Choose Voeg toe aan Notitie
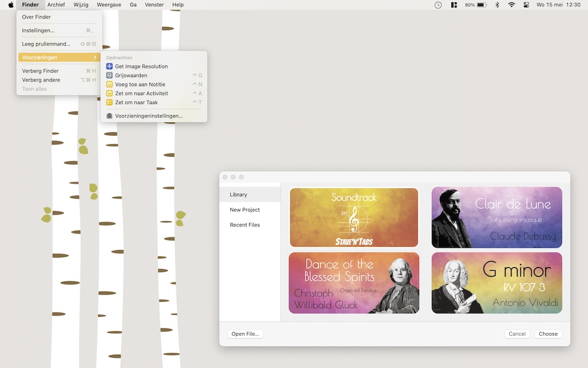This screenshot has height=368, width=588. pos(154,85)
